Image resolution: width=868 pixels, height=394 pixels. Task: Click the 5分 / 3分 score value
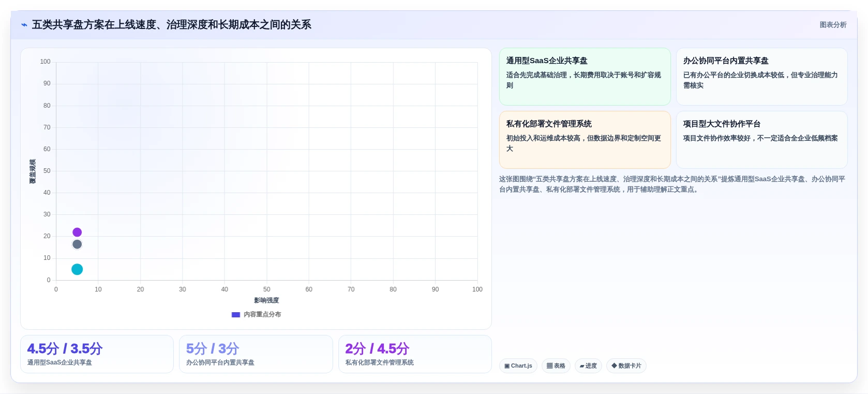click(x=213, y=348)
